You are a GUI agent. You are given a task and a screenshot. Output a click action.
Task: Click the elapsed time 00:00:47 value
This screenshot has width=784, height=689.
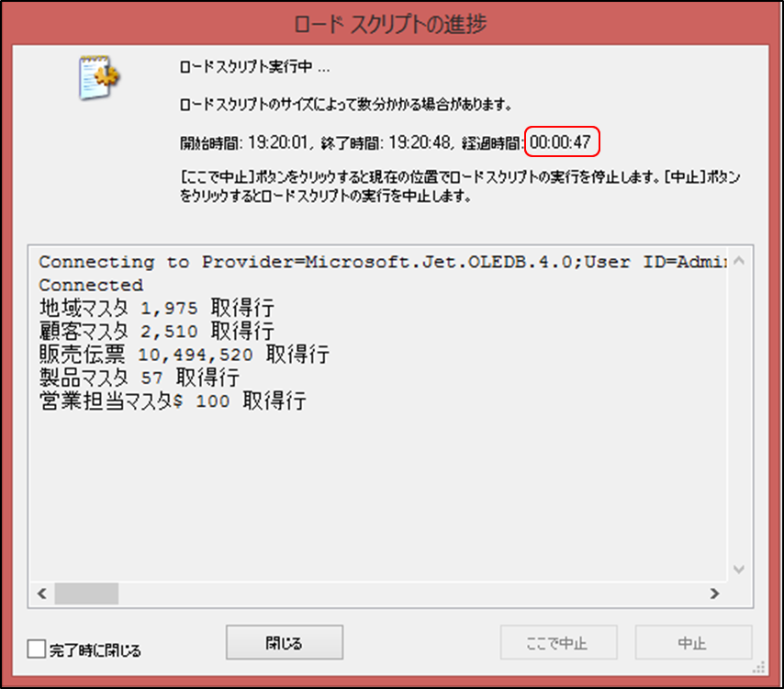pyautogui.click(x=561, y=142)
